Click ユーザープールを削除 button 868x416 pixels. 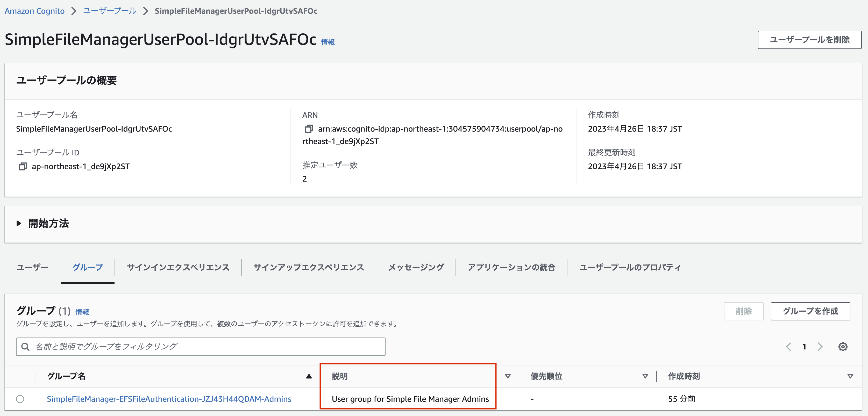[x=809, y=40]
